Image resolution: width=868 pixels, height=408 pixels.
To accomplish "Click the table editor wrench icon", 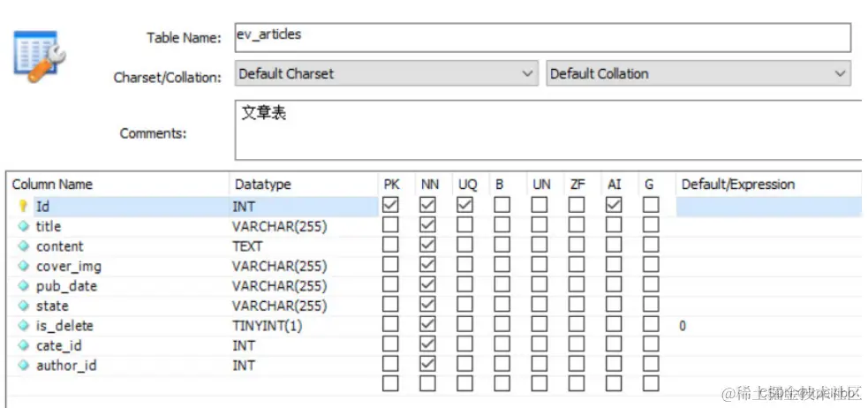I will [39, 57].
